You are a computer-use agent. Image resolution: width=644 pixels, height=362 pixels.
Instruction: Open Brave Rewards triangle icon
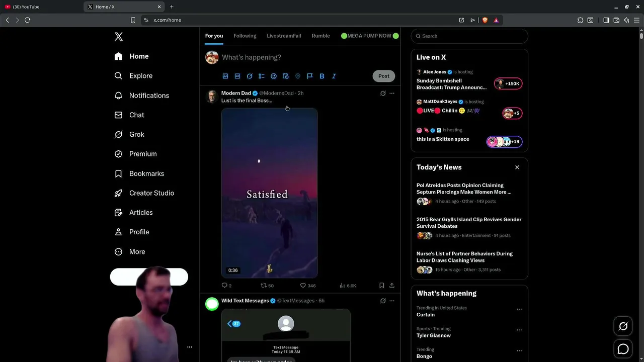tap(496, 20)
